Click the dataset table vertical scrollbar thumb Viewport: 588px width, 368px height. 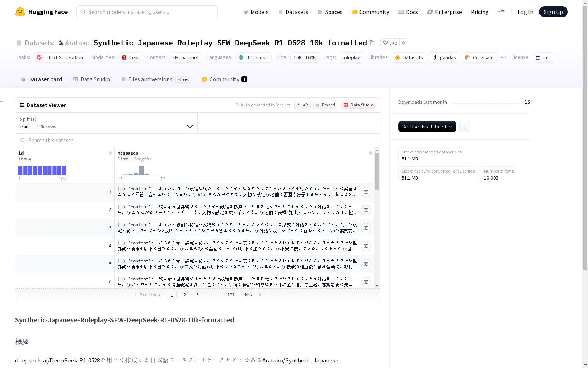click(x=377, y=171)
